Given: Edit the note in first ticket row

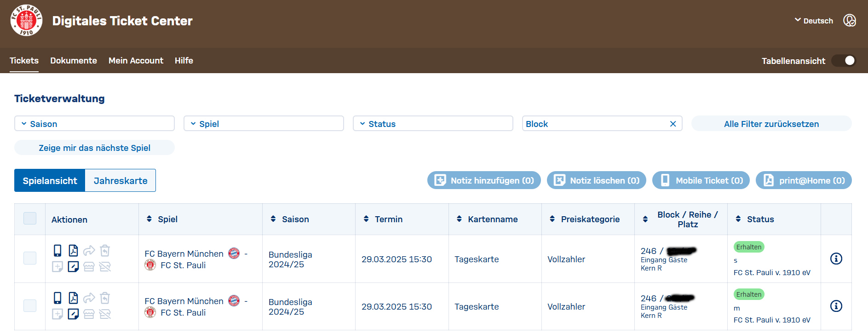Looking at the screenshot, I should [x=73, y=266].
